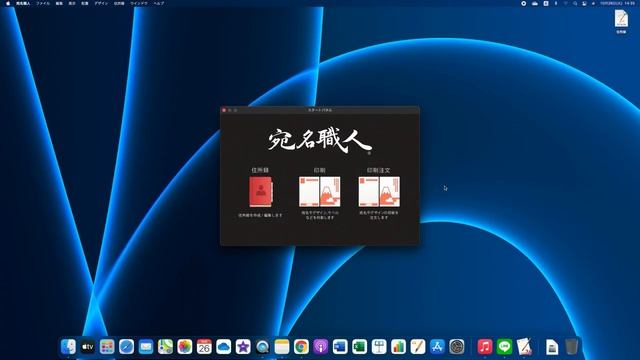Open QuickTime Player from the Dock
Screen dimensions: 640x360
pos(262,347)
